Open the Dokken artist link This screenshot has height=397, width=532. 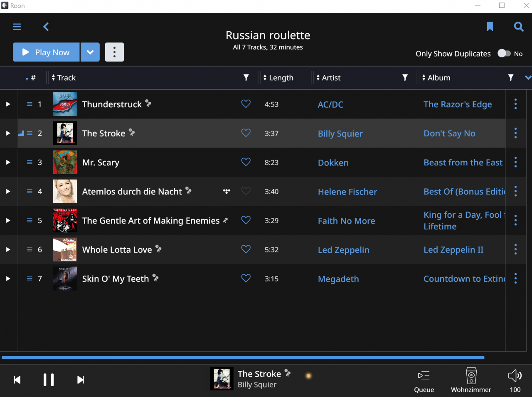[333, 163]
